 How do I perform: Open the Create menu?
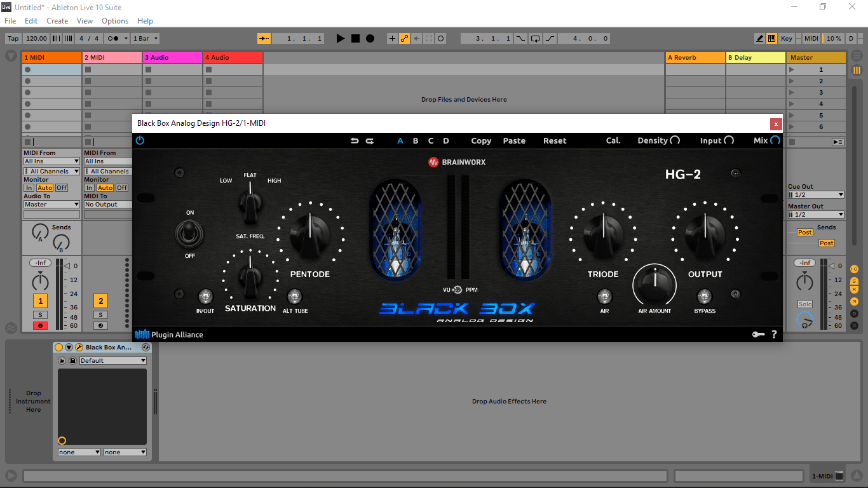57,21
